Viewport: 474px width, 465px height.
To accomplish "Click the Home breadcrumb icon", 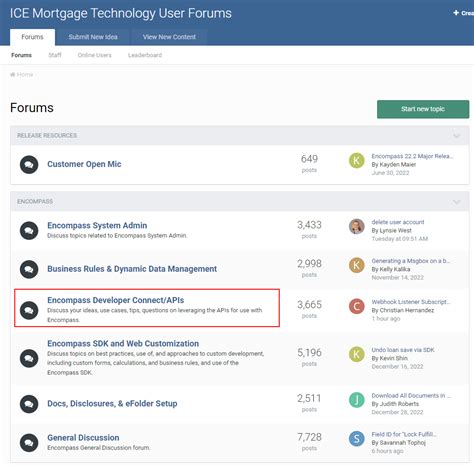I will pyautogui.click(x=13, y=74).
